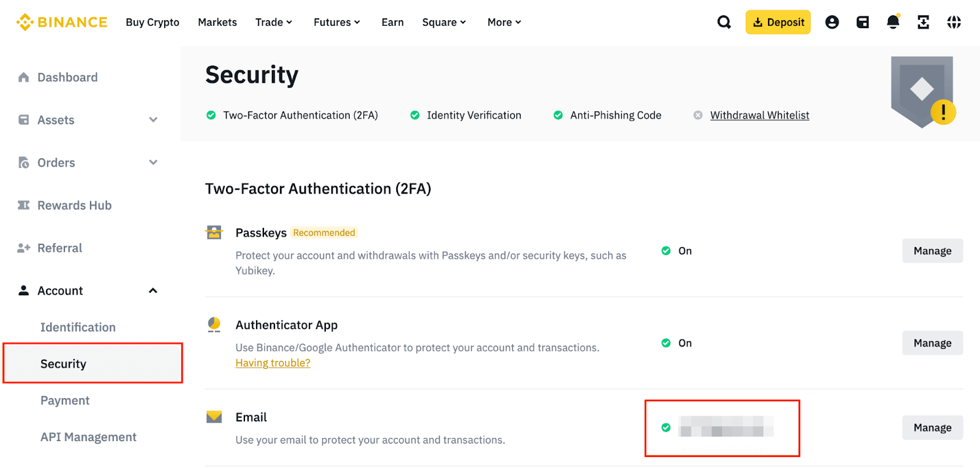Collapse the Account sidebar section
The width and height of the screenshot is (980, 468).
tap(153, 290)
